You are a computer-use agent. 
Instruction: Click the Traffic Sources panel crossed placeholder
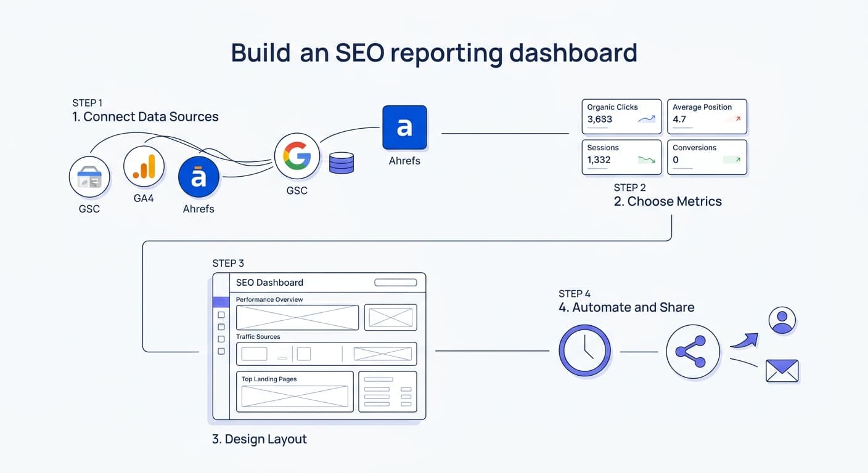pyautogui.click(x=382, y=354)
